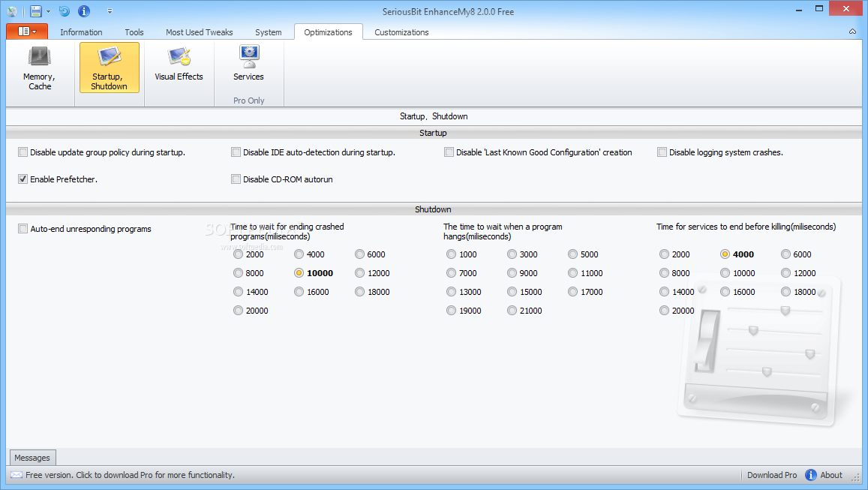Open the orange application menu button
This screenshot has height=490, width=868.
coord(27,32)
